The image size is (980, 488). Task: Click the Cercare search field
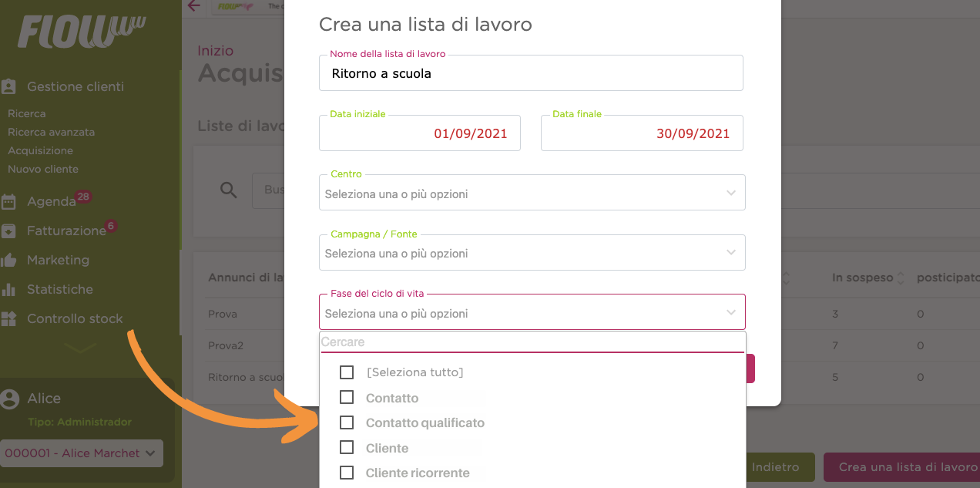point(532,342)
